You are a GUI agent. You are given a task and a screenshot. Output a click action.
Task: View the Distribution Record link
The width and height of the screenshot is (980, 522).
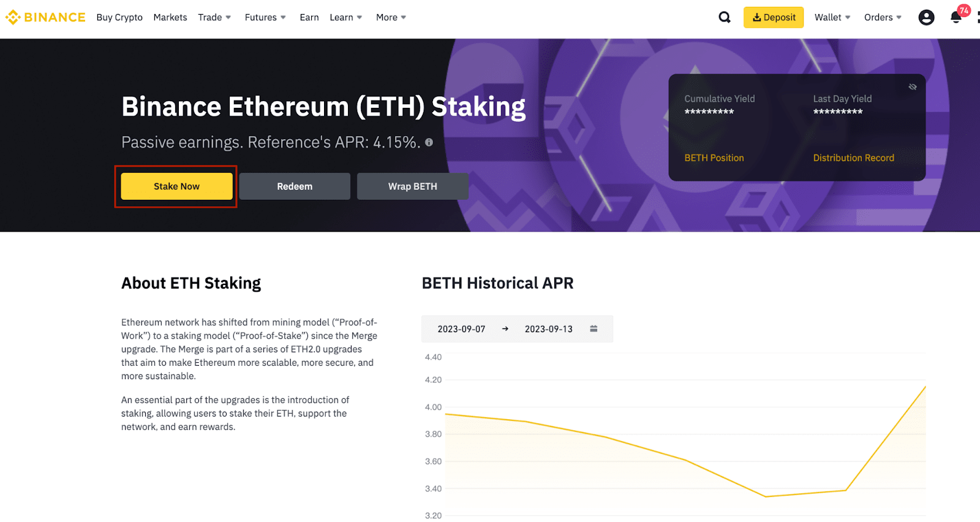(854, 158)
